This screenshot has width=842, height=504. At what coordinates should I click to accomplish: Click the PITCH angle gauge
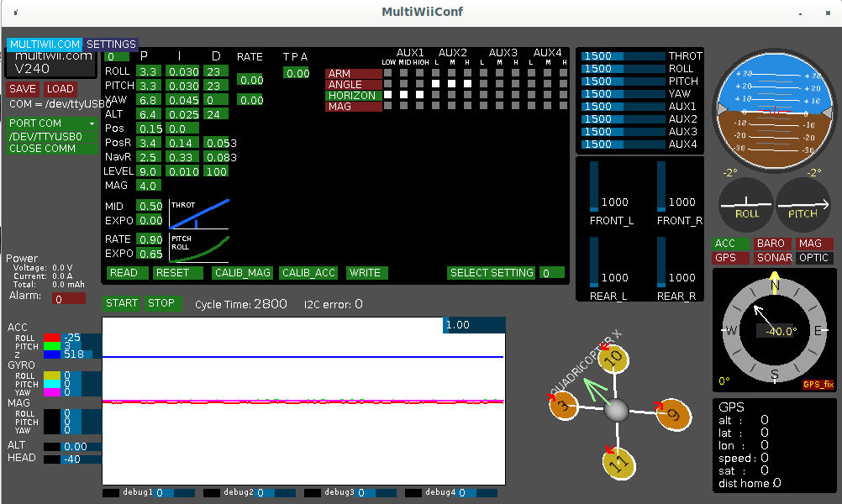tap(803, 204)
